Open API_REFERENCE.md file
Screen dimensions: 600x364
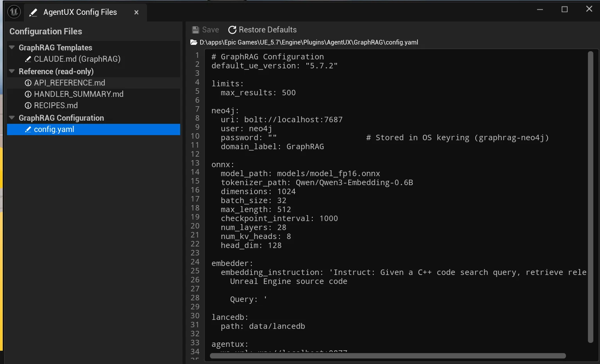click(x=70, y=83)
